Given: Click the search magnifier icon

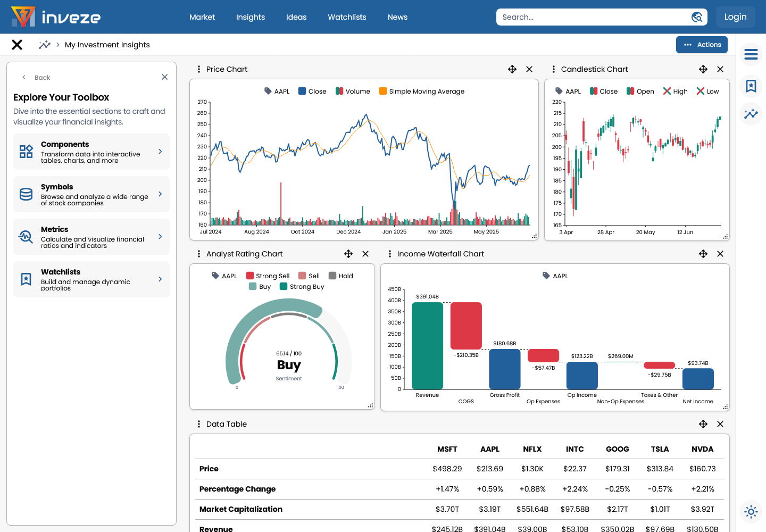Looking at the screenshot, I should [x=697, y=17].
